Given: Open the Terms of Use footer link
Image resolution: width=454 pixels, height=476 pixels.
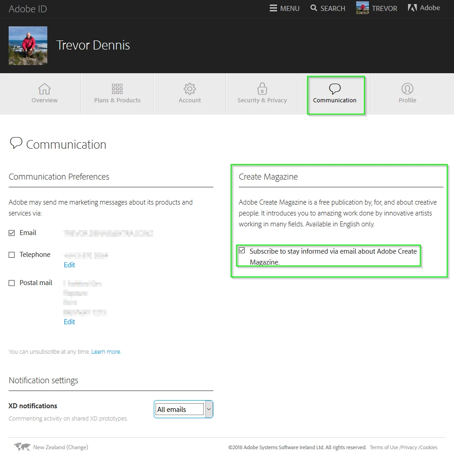Looking at the screenshot, I should (384, 447).
